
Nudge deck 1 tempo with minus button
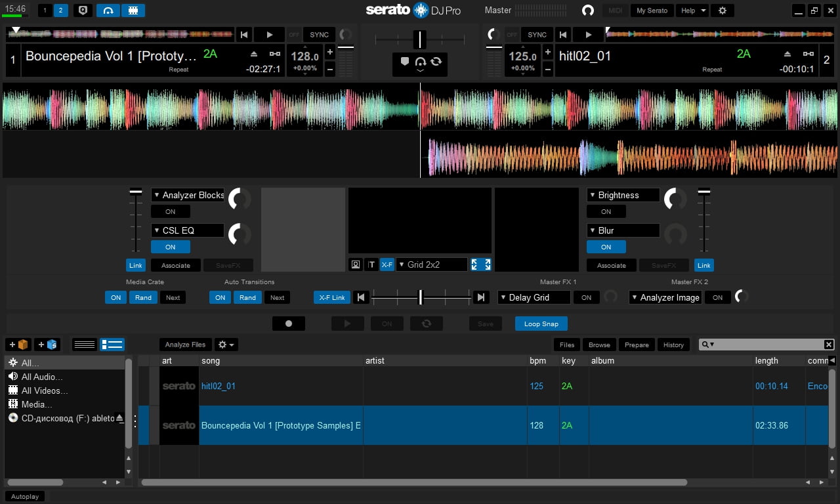click(330, 68)
